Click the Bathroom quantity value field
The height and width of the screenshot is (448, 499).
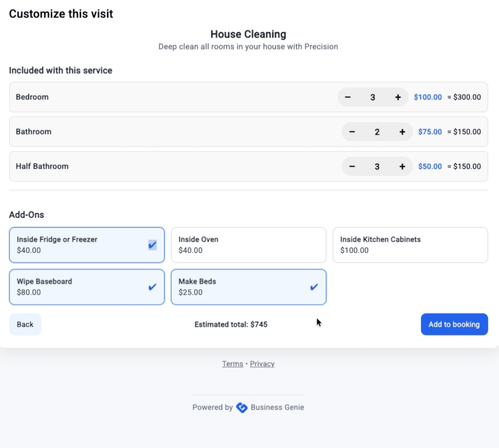(377, 132)
